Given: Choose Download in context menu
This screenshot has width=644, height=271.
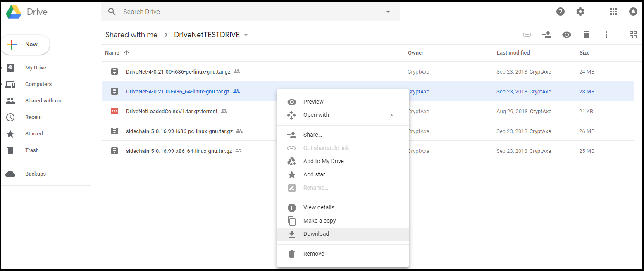Looking at the screenshot, I should click(x=343, y=234).
